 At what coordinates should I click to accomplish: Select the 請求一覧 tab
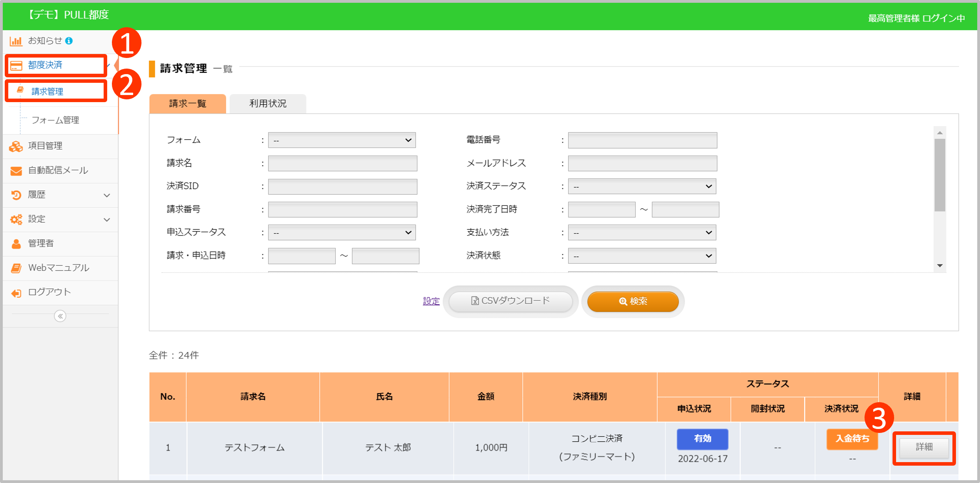click(188, 104)
